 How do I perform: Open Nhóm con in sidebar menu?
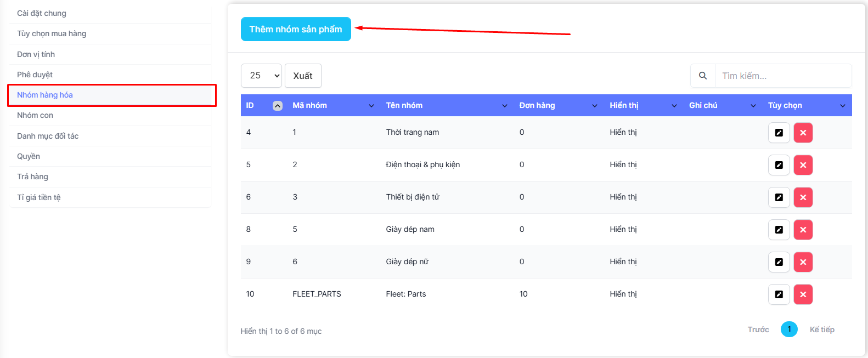coord(35,115)
